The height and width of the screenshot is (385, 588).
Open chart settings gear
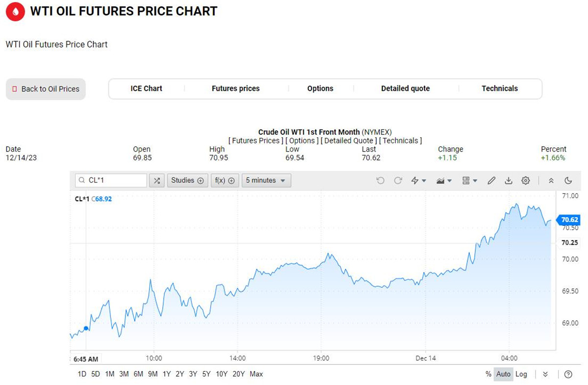(x=526, y=180)
